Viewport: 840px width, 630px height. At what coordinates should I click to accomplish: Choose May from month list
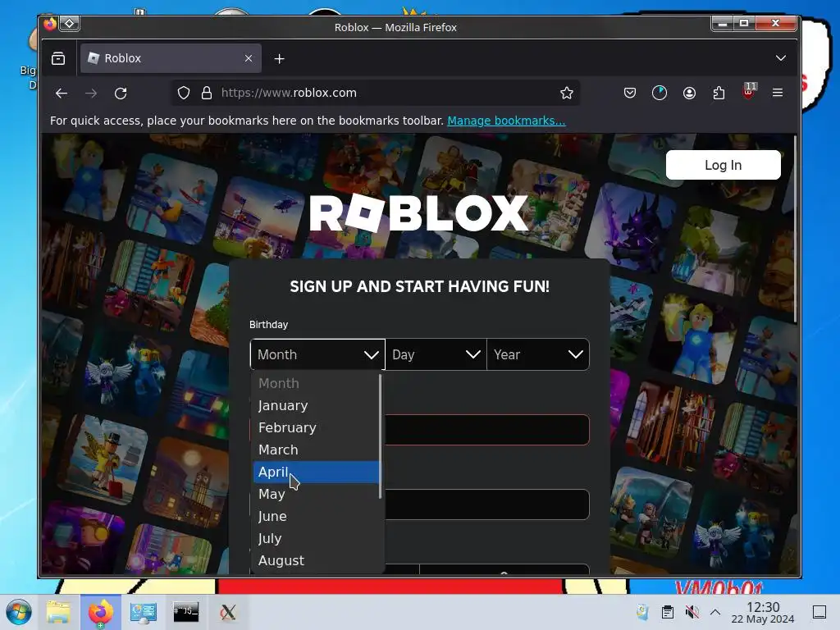[316, 494]
